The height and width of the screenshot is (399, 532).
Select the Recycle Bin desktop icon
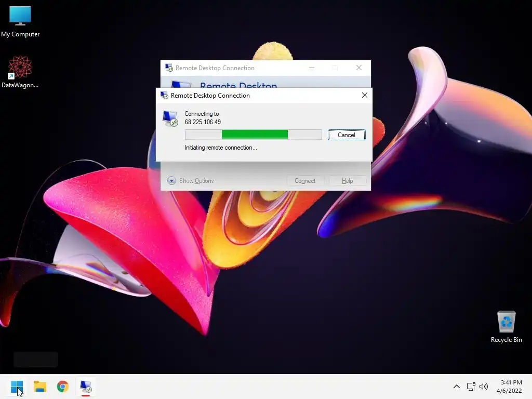tap(506, 327)
